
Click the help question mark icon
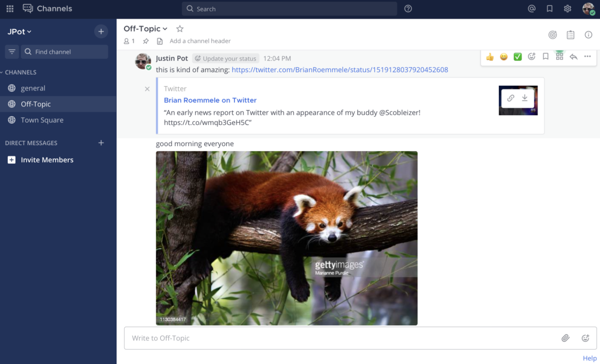pyautogui.click(x=408, y=9)
